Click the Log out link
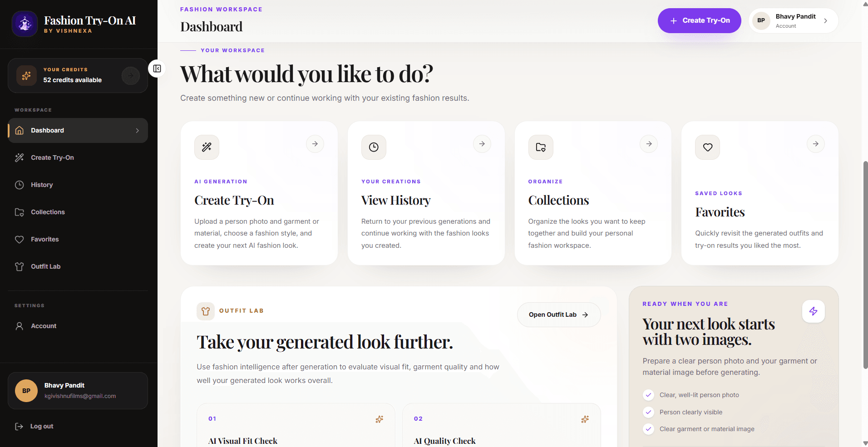Image resolution: width=868 pixels, height=447 pixels. 42,426
